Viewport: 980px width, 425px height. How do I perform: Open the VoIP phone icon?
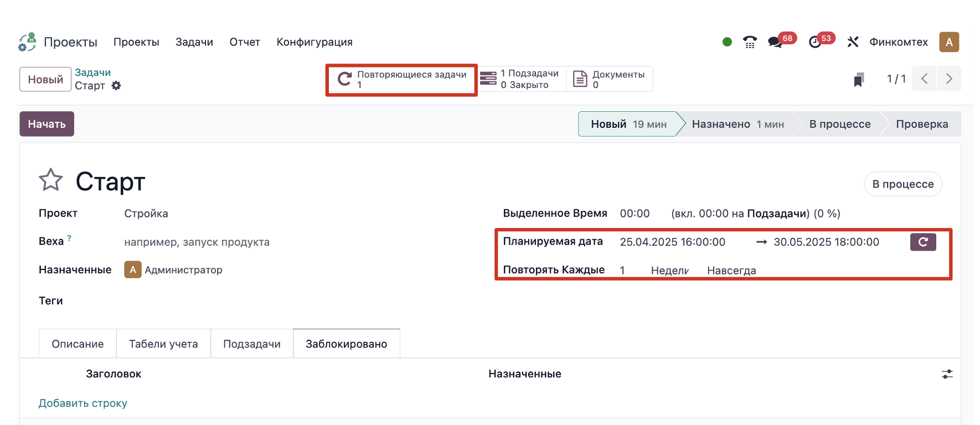750,42
